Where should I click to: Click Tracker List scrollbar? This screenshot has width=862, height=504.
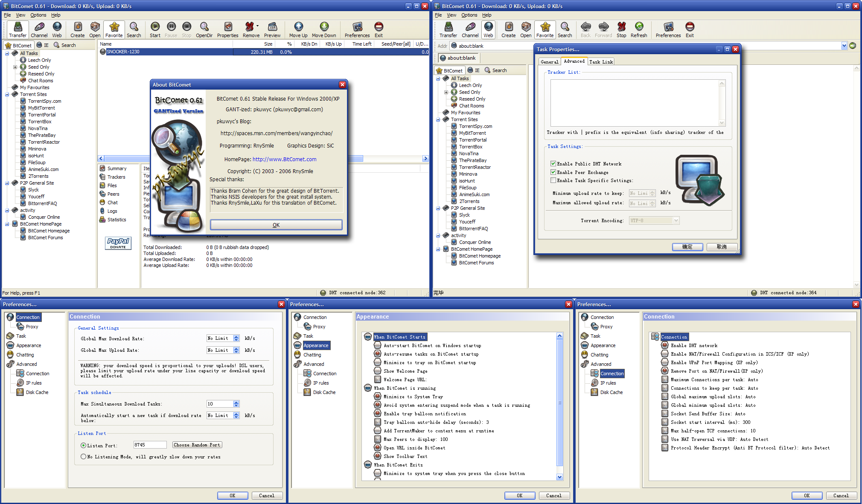(722, 103)
